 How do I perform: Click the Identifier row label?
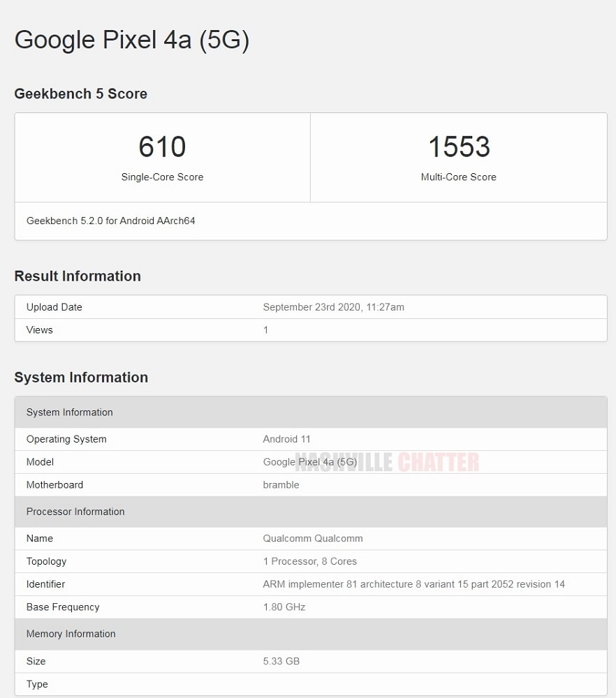click(45, 584)
